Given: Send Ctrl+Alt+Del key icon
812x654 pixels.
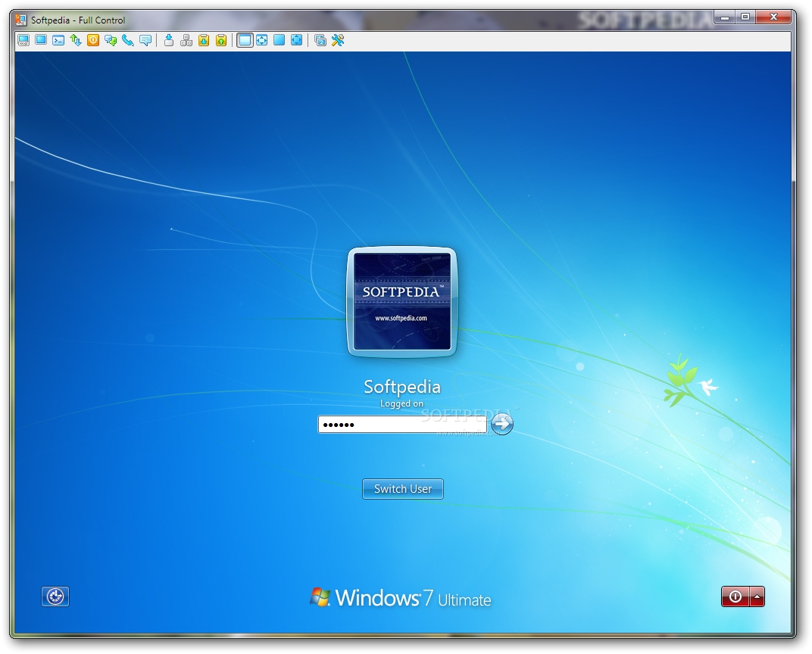Looking at the screenshot, I should [x=169, y=40].
